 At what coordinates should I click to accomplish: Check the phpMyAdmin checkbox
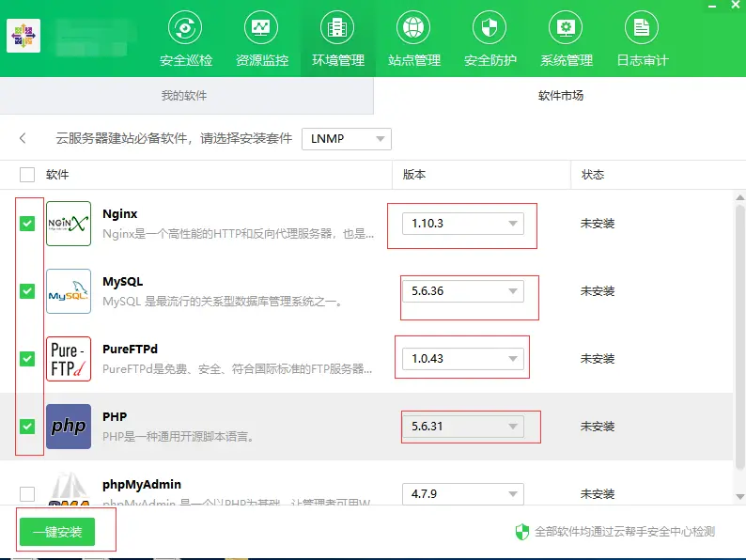tap(27, 494)
